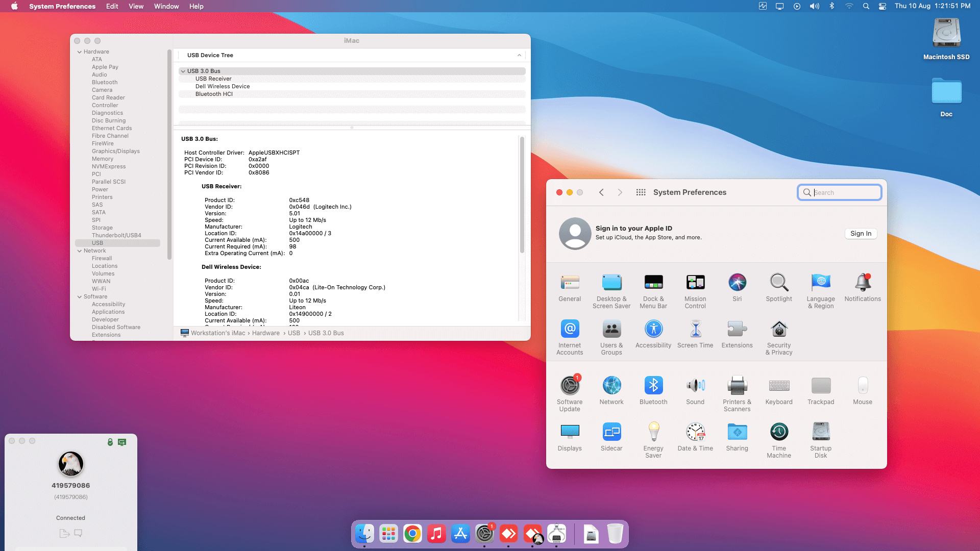Open Language & Region preferences

[x=821, y=291]
